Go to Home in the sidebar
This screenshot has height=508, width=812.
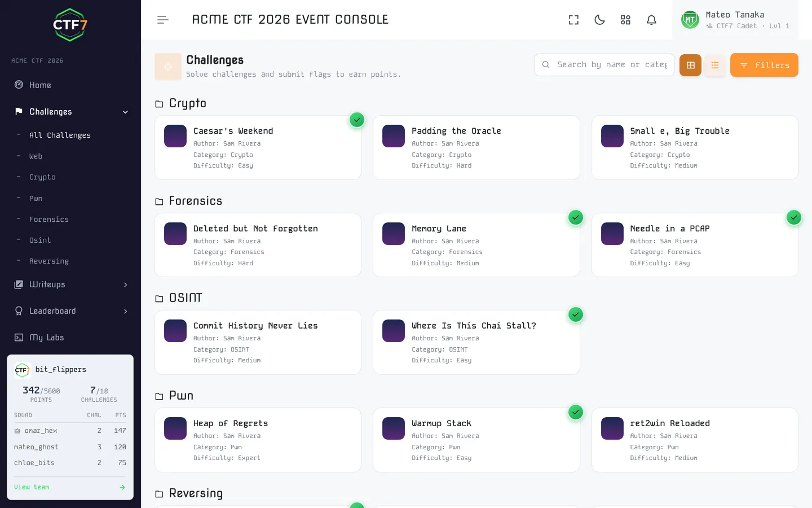pyautogui.click(x=70, y=85)
